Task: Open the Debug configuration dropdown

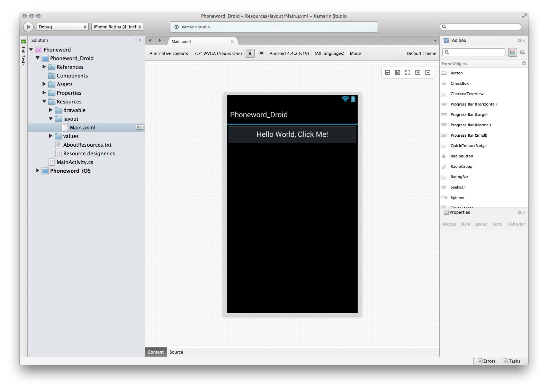Action: pos(62,27)
